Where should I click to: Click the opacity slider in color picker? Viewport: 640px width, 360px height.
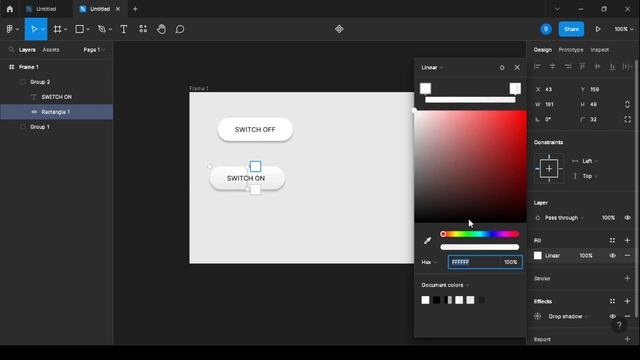tap(480, 247)
